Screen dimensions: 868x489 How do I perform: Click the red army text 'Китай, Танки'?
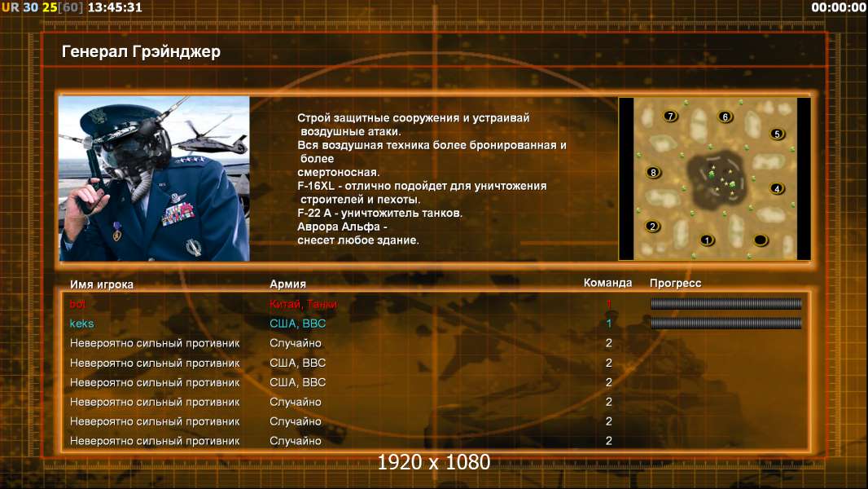click(x=303, y=303)
